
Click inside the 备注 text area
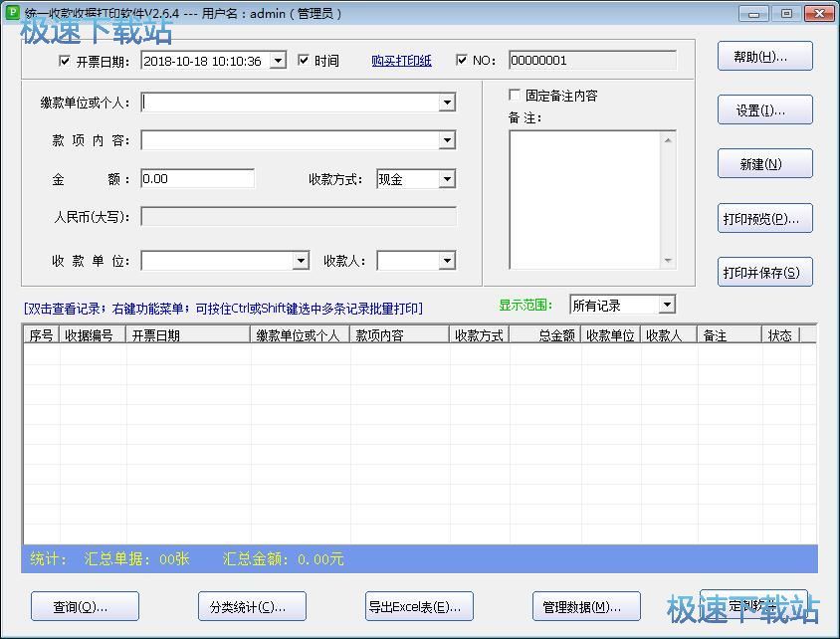[x=585, y=199]
